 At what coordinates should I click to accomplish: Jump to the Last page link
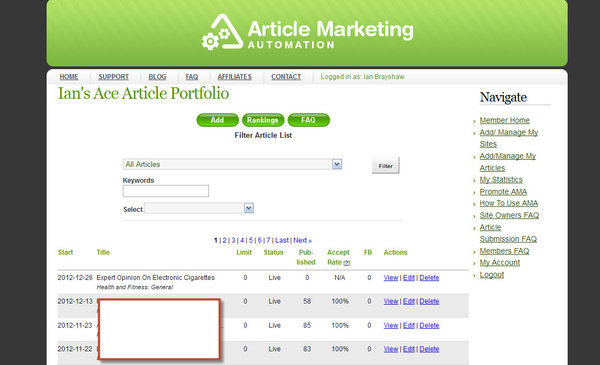(282, 240)
